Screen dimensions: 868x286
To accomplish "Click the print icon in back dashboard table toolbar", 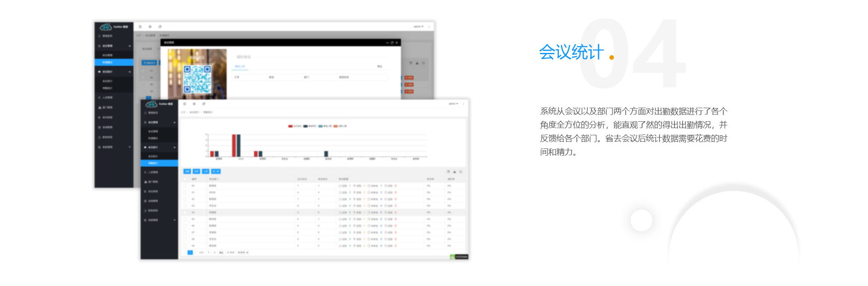I will click(423, 63).
